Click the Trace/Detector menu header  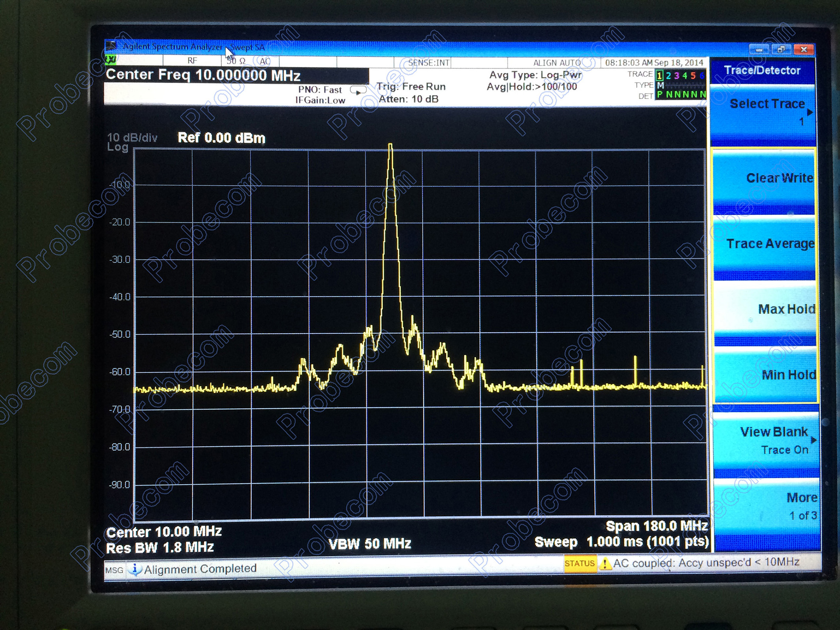(762, 70)
